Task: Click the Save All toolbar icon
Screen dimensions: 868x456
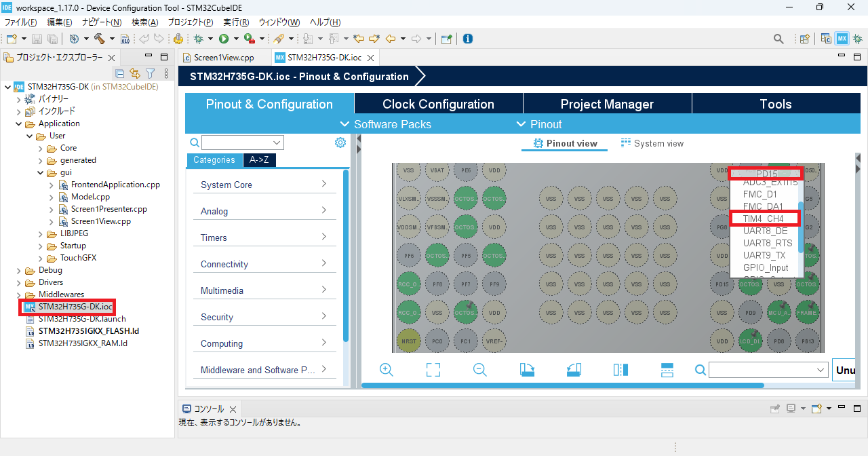Action: [x=52, y=39]
